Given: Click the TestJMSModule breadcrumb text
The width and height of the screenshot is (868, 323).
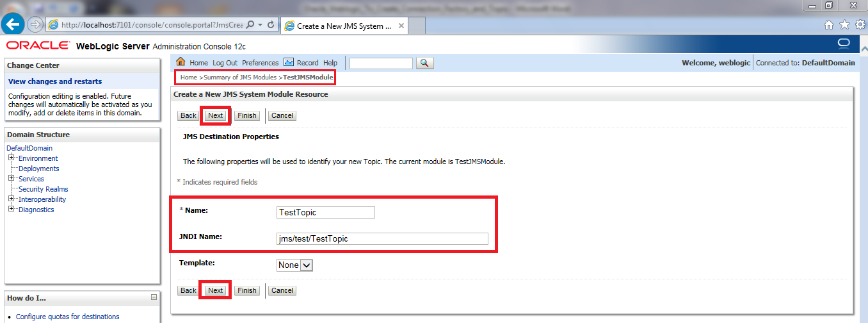Looking at the screenshot, I should pos(309,77).
